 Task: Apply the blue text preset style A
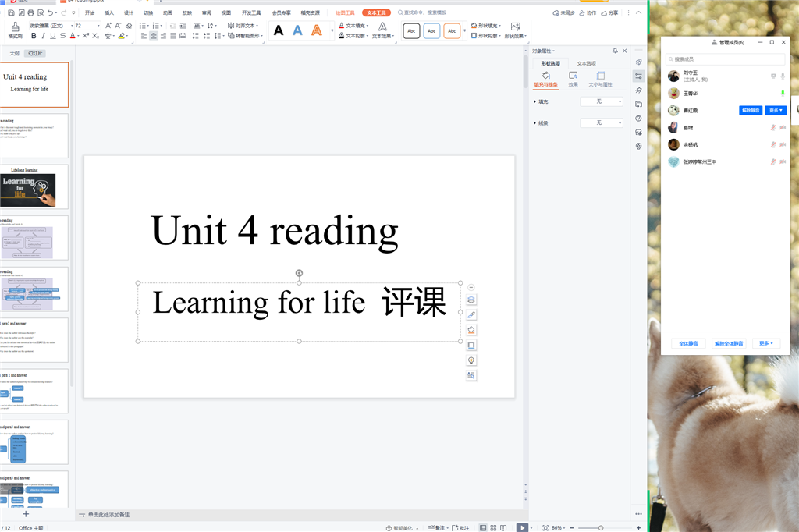pos(297,30)
